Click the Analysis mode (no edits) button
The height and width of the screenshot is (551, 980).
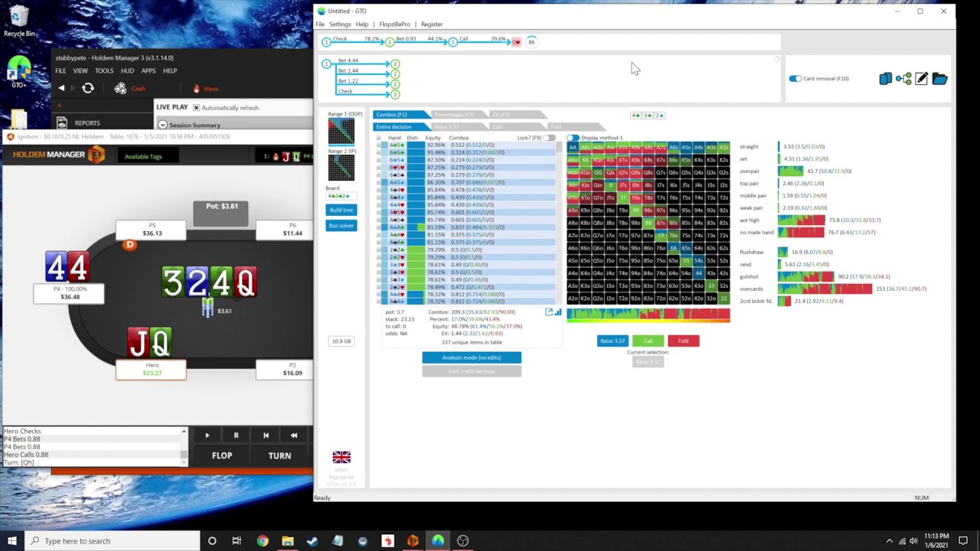(472, 357)
